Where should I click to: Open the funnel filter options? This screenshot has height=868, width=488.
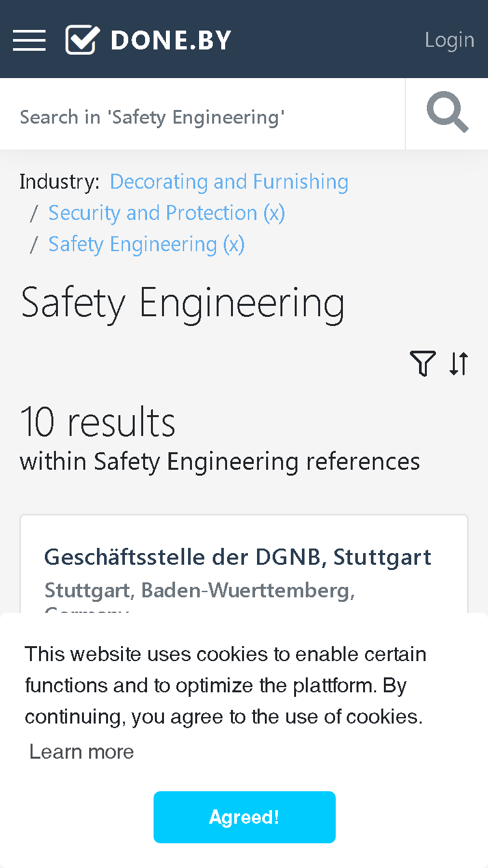[423, 363]
